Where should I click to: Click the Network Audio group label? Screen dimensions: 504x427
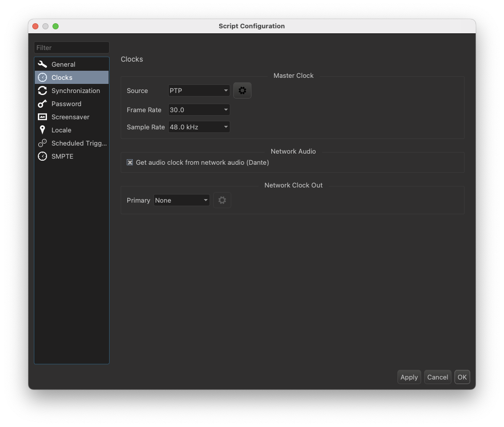pyautogui.click(x=293, y=152)
